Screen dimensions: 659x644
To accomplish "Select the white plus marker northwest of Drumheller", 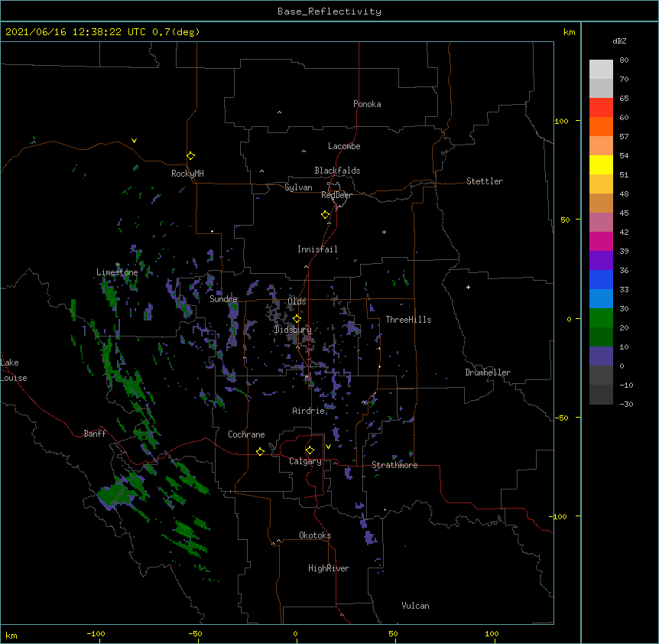I will (468, 287).
